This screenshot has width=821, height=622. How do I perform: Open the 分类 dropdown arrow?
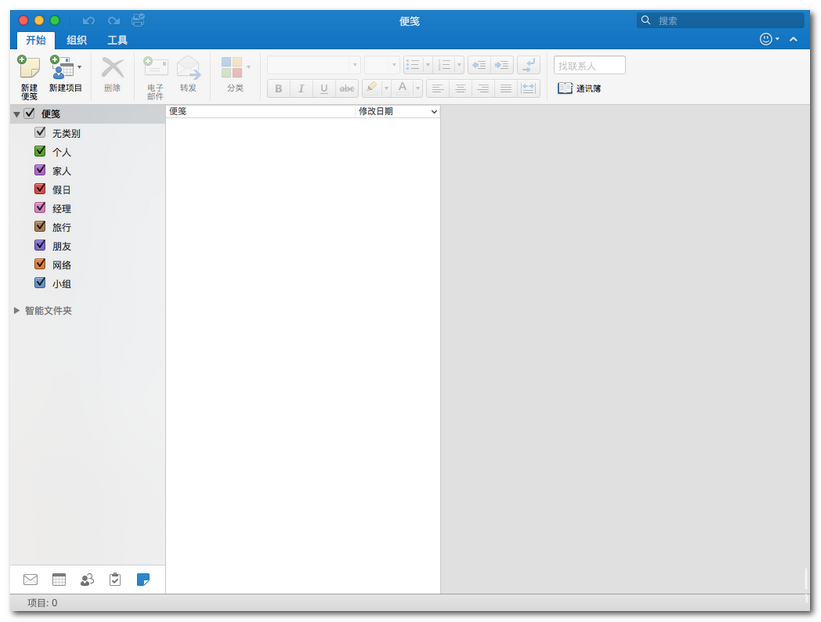click(x=249, y=67)
